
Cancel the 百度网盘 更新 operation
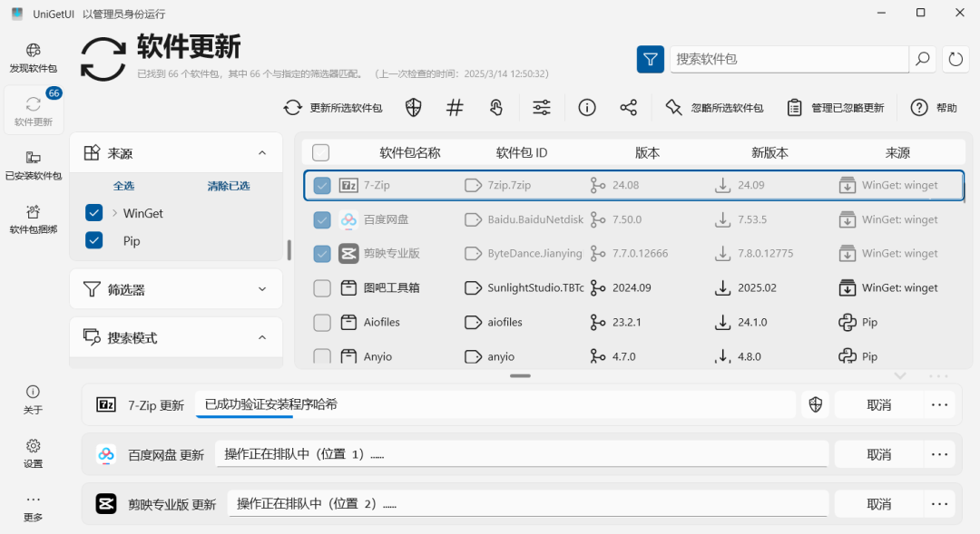[878, 454]
